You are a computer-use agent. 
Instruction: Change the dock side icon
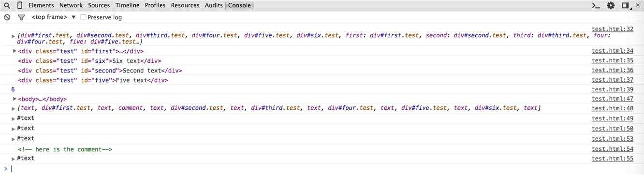(627, 6)
